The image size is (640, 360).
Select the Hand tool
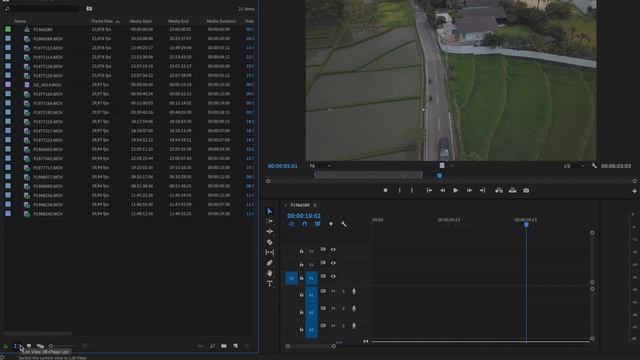pos(269,273)
